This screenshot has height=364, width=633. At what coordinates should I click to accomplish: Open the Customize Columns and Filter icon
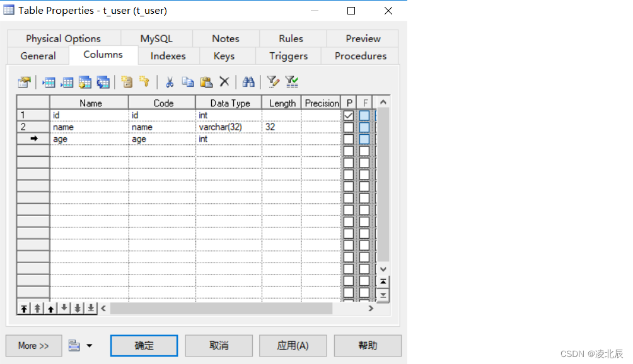(x=273, y=82)
